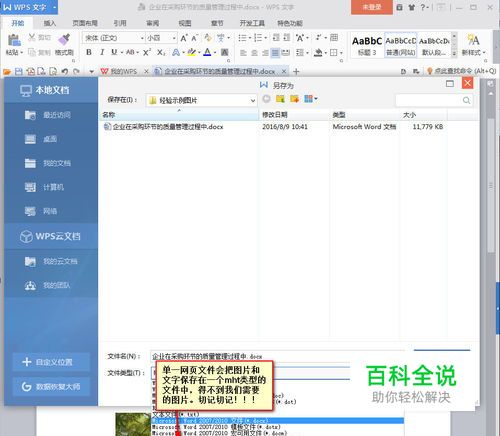The image size is (500, 436).
Task: Toggle justify paragraph alignment
Action: pos(275,53)
